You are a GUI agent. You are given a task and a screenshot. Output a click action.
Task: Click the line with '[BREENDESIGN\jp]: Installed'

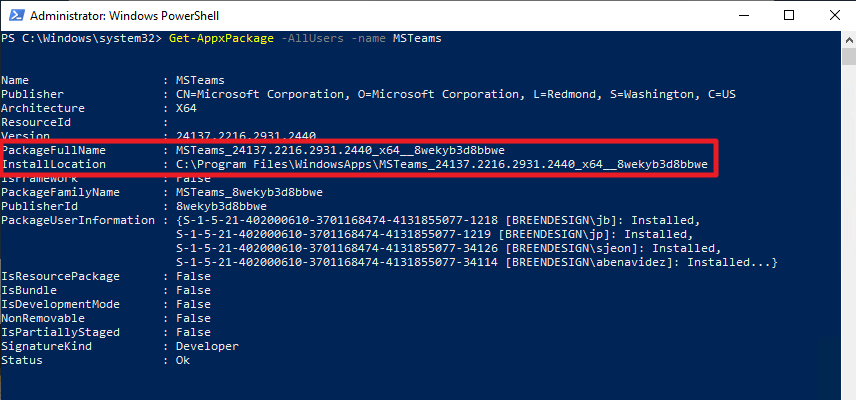coord(435,235)
